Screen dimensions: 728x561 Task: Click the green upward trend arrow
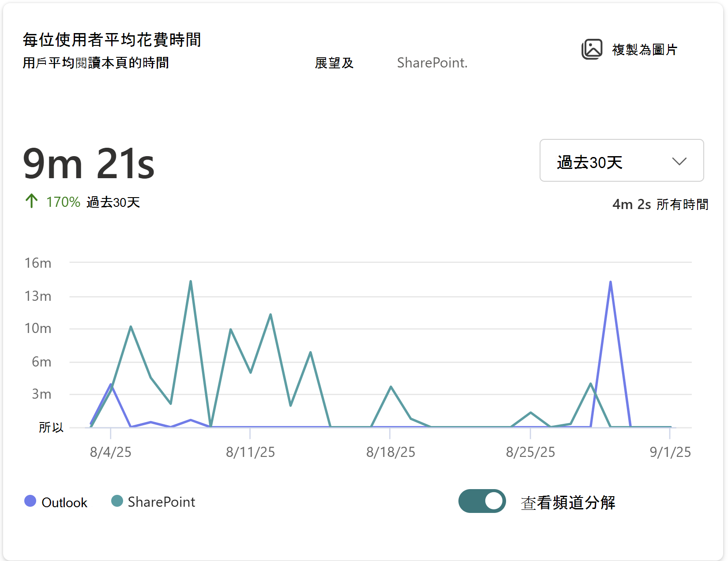pos(31,201)
